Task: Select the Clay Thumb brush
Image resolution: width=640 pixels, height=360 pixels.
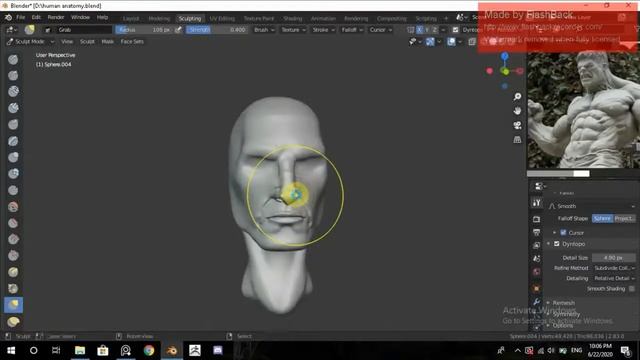Action: point(13,124)
